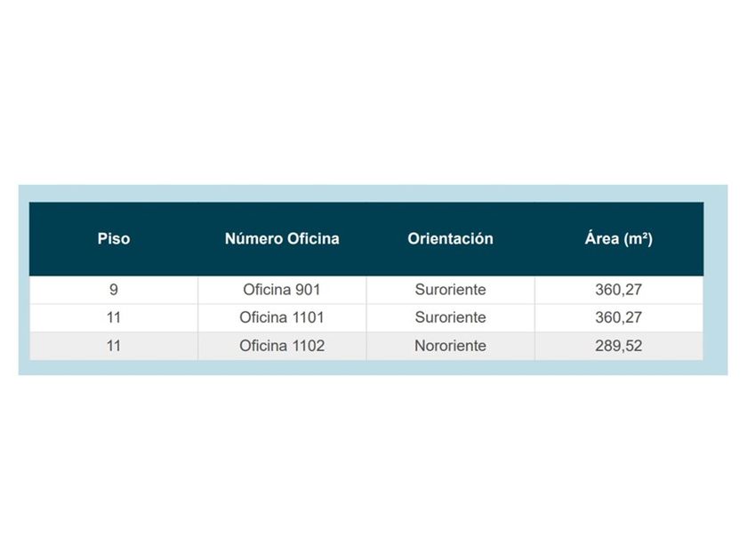Click the Piso column header
747x560 pixels.
coord(114,239)
